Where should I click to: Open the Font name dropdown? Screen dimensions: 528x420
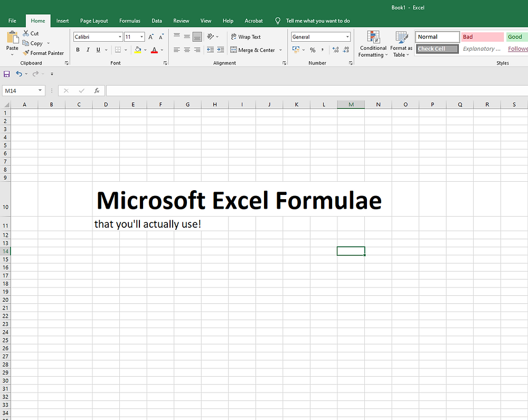(x=119, y=36)
